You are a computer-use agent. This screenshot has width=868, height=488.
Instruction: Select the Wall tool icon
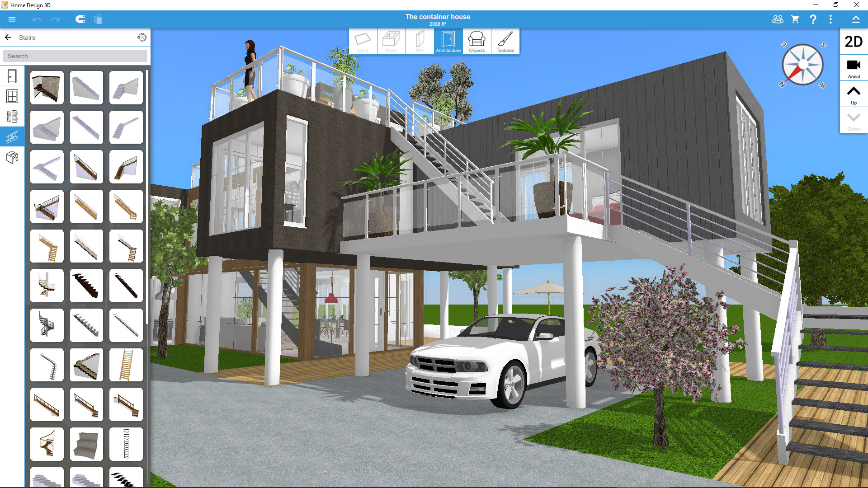419,42
